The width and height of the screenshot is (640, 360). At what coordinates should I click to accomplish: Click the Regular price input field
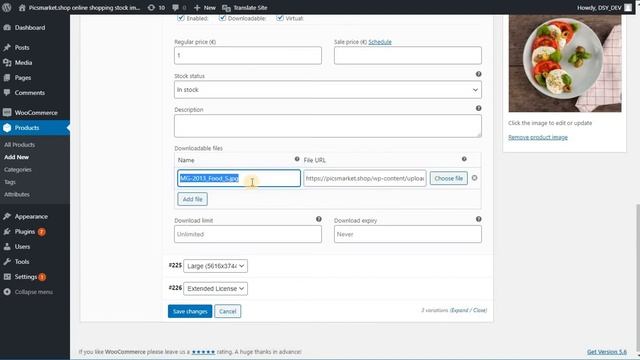(248, 56)
